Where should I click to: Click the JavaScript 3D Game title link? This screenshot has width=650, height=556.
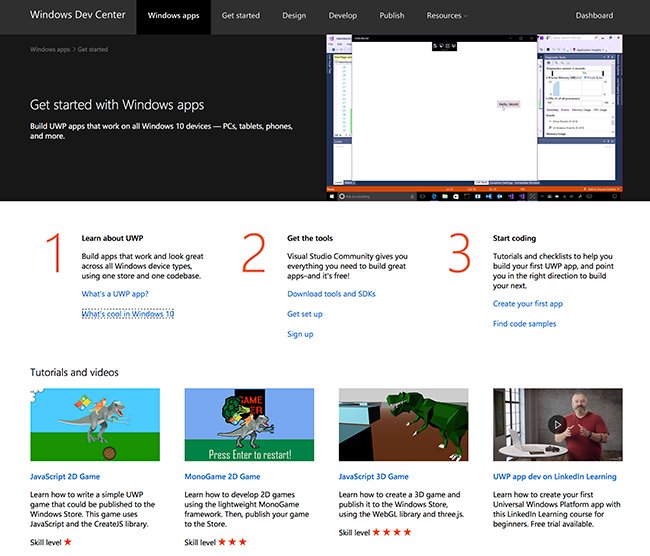[x=374, y=476]
